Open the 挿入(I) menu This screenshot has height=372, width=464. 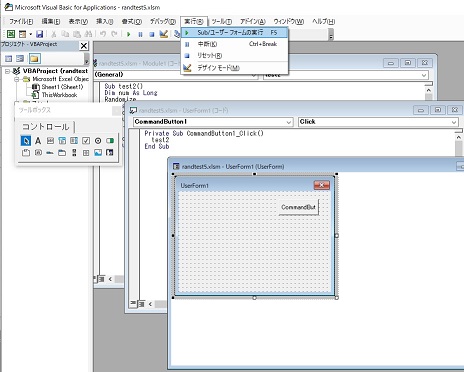click(105, 21)
